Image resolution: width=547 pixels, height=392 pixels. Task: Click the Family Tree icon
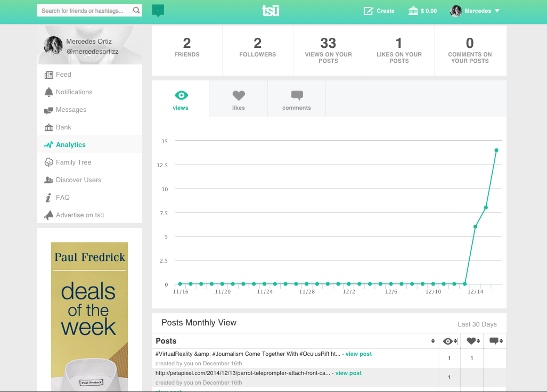[x=49, y=162]
